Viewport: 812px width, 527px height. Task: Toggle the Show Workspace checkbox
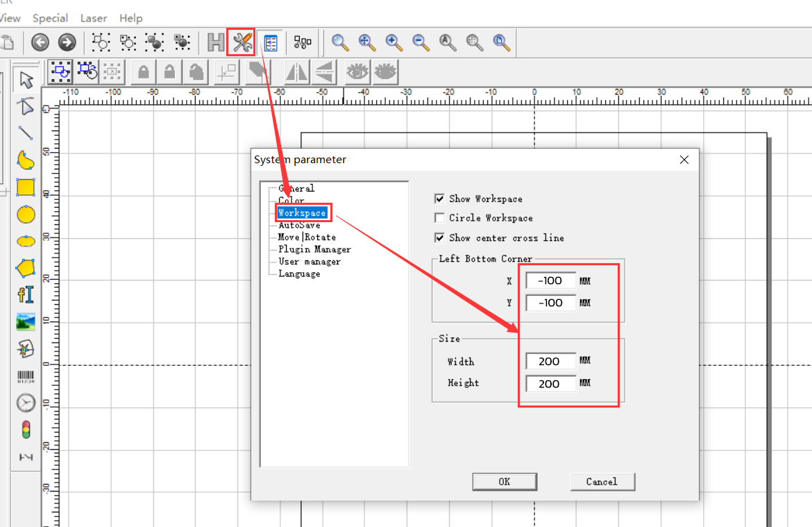coord(439,199)
